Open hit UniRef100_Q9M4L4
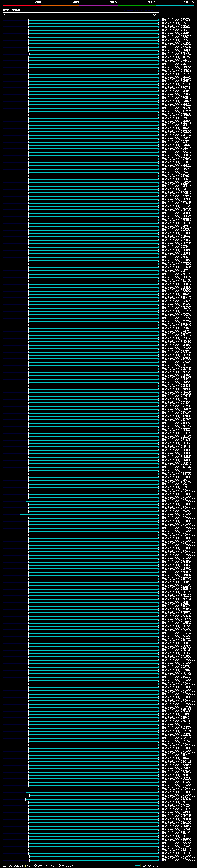This screenshot has height=868, width=197. point(177,481)
